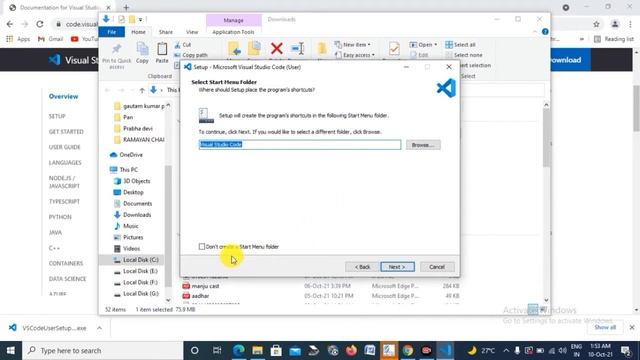Open the New item dropdown
This screenshot has width=640, height=360.
coord(353,44)
